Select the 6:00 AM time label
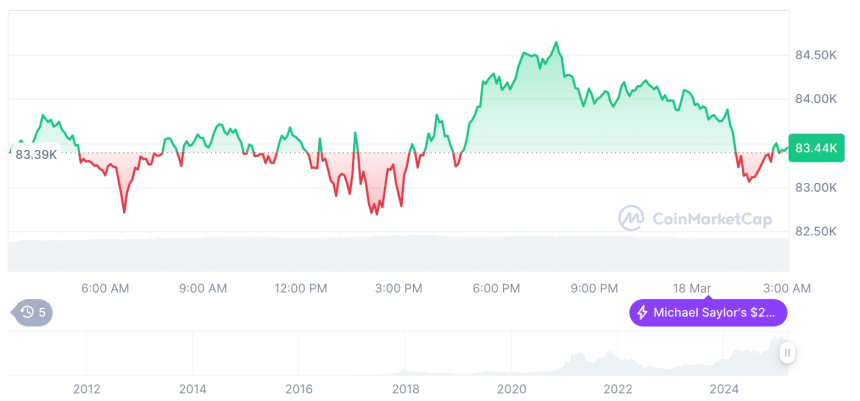860x401 pixels. pyautogui.click(x=105, y=289)
